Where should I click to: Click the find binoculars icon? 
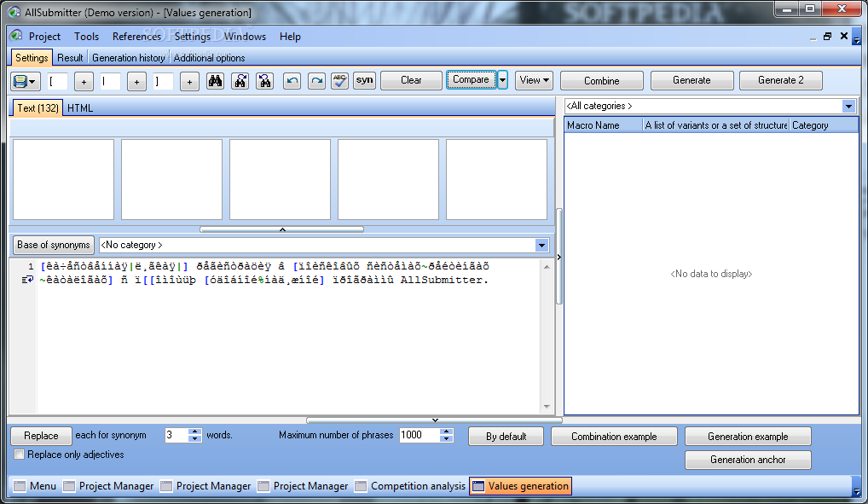point(216,81)
